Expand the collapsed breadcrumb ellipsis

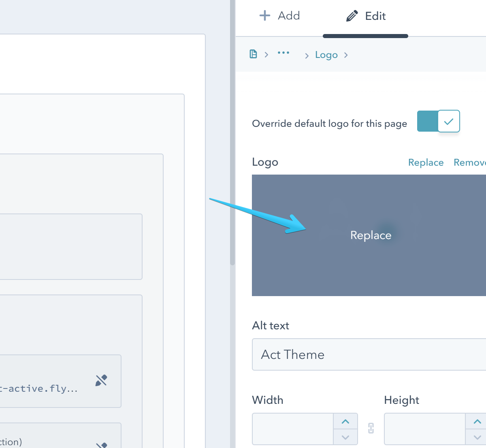point(283,53)
